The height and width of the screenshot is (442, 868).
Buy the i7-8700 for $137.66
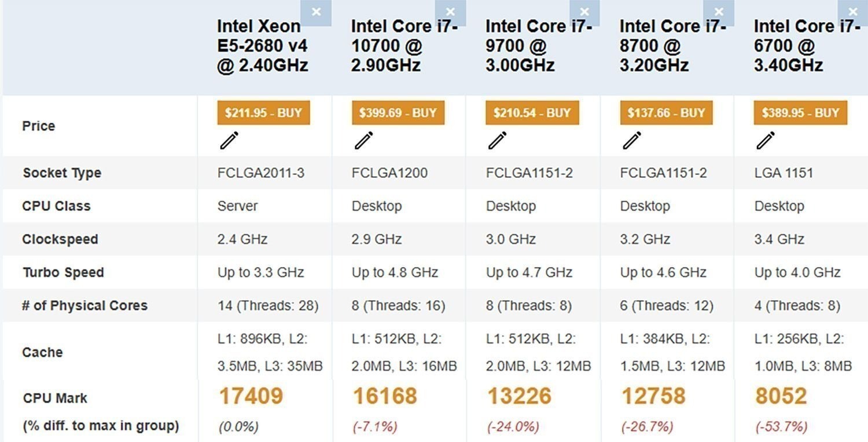666,113
